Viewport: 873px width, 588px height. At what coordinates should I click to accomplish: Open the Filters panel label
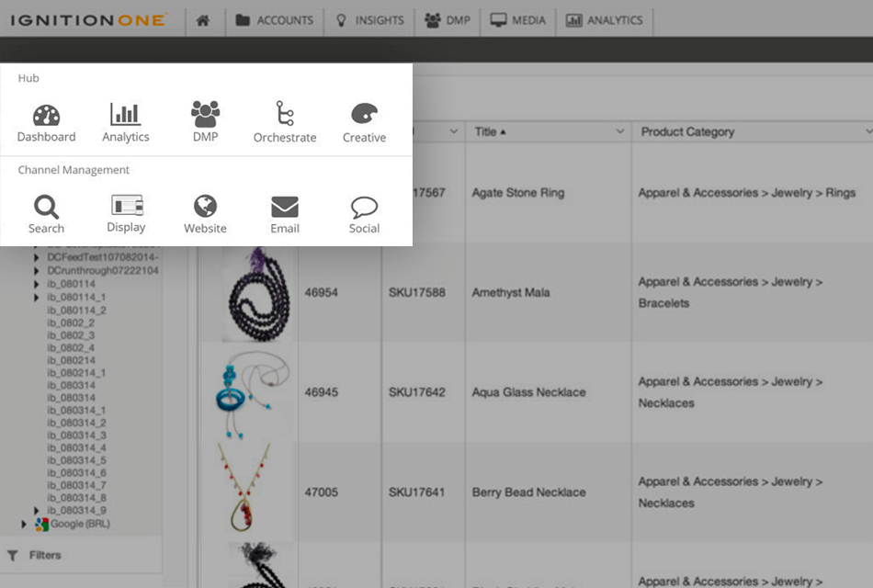[45, 555]
